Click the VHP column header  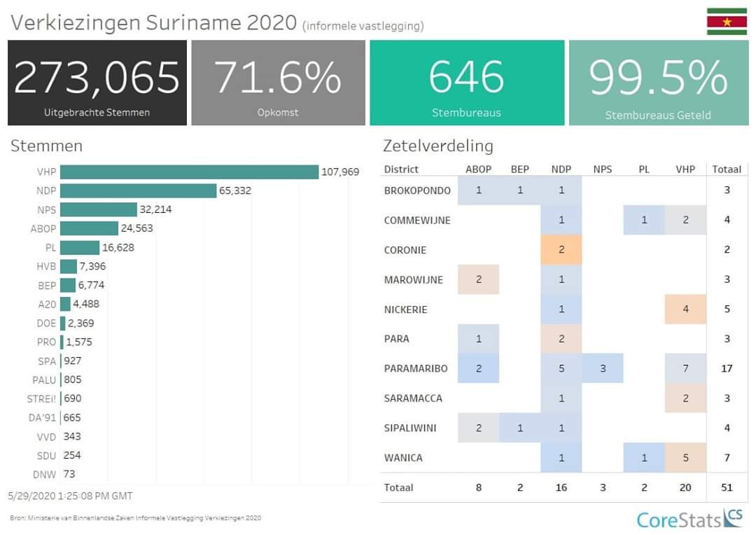(685, 169)
